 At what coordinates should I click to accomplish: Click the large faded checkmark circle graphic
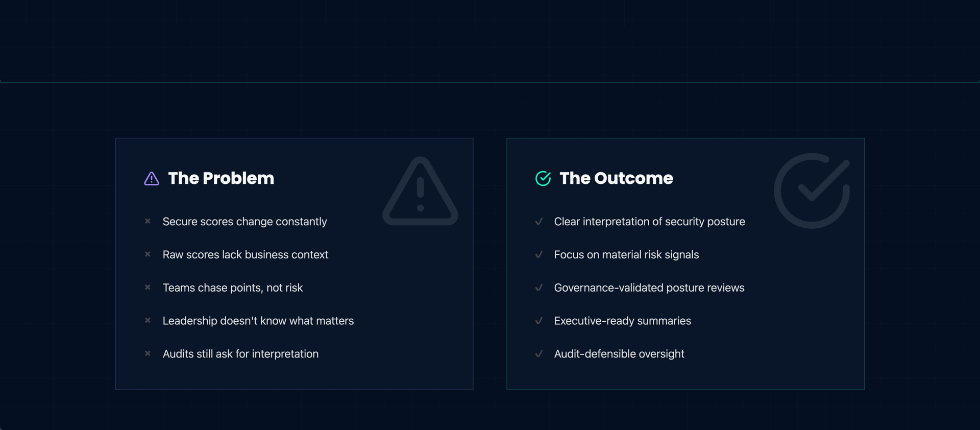coord(812,191)
